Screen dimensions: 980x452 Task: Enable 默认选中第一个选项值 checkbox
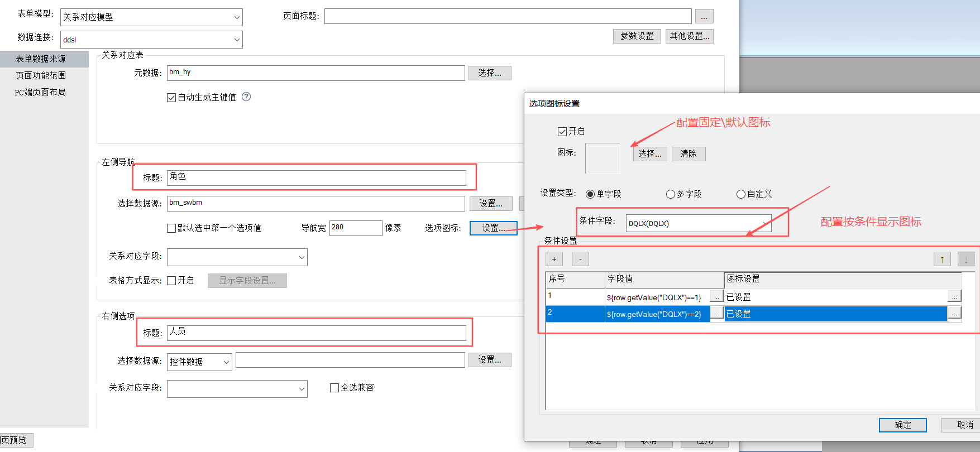point(171,228)
